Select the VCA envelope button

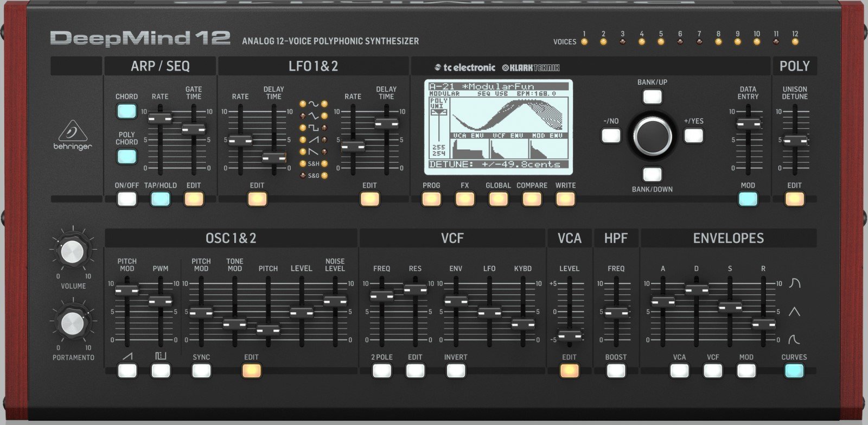pyautogui.click(x=679, y=371)
